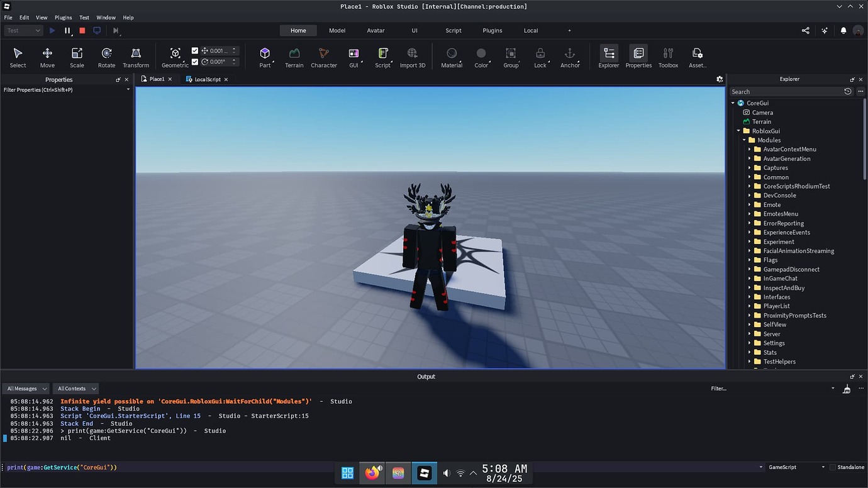Collapse the RobloxGui folder

click(x=739, y=131)
